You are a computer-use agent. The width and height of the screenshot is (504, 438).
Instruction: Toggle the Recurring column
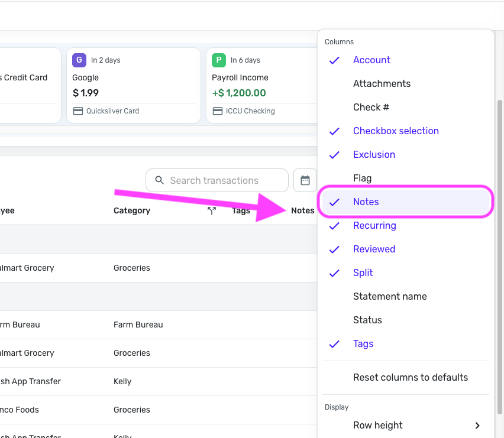tap(406, 225)
